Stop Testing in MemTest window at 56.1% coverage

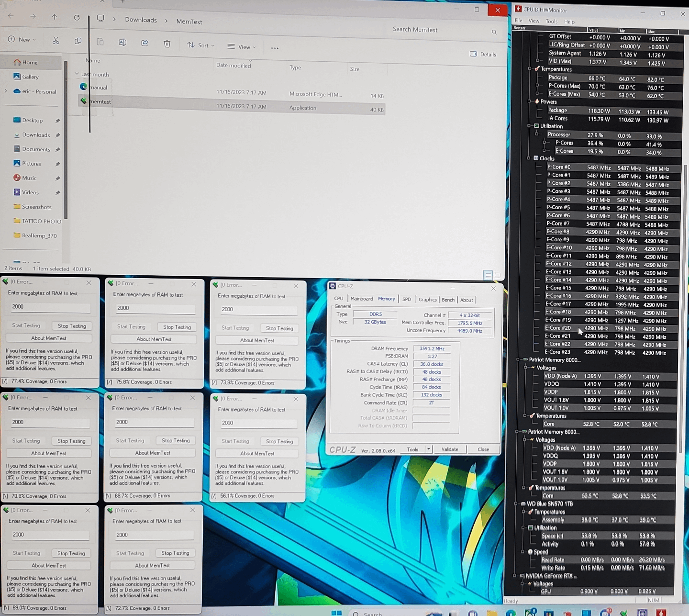point(279,441)
